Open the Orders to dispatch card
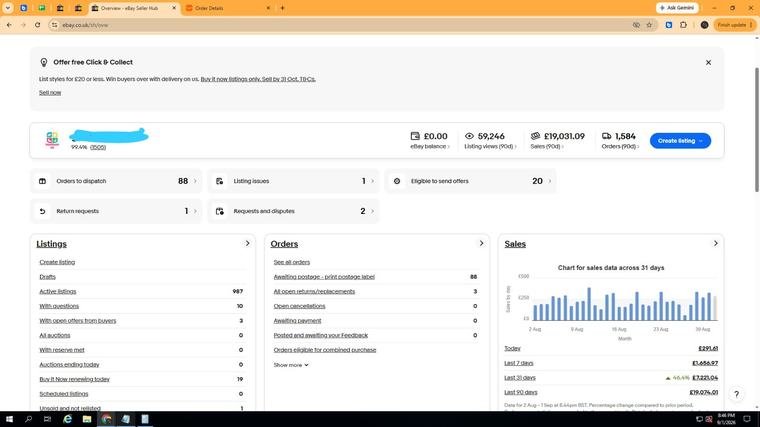The image size is (760, 427). click(116, 181)
